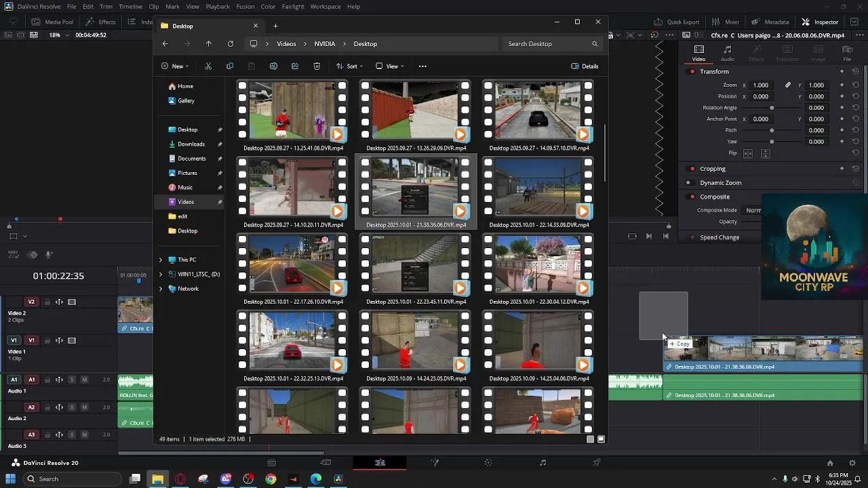Open the Mixer panel
The width and height of the screenshot is (868, 488).
click(x=726, y=22)
